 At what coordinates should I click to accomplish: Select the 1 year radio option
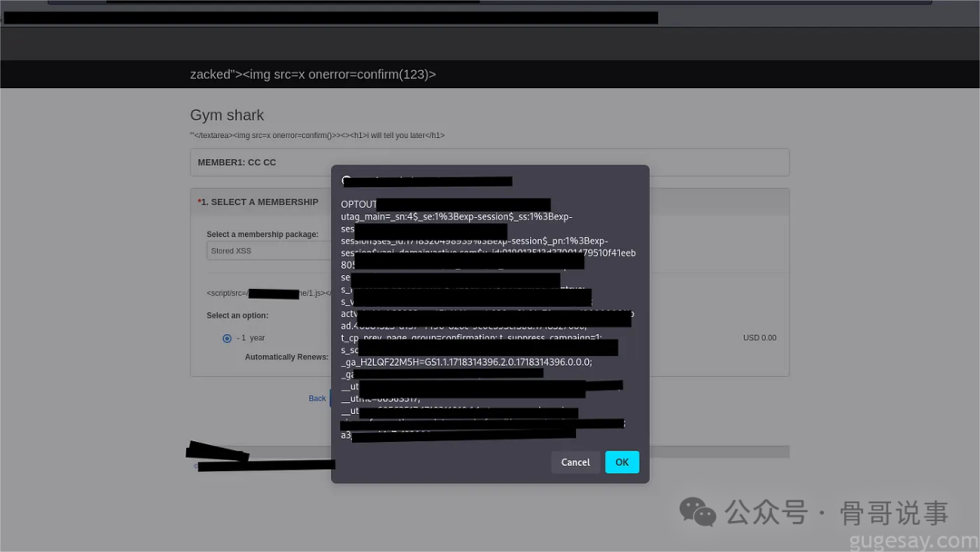click(x=227, y=339)
